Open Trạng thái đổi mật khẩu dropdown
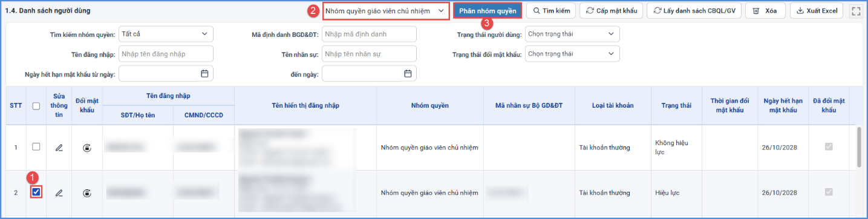The height and width of the screenshot is (219, 868). tap(572, 54)
